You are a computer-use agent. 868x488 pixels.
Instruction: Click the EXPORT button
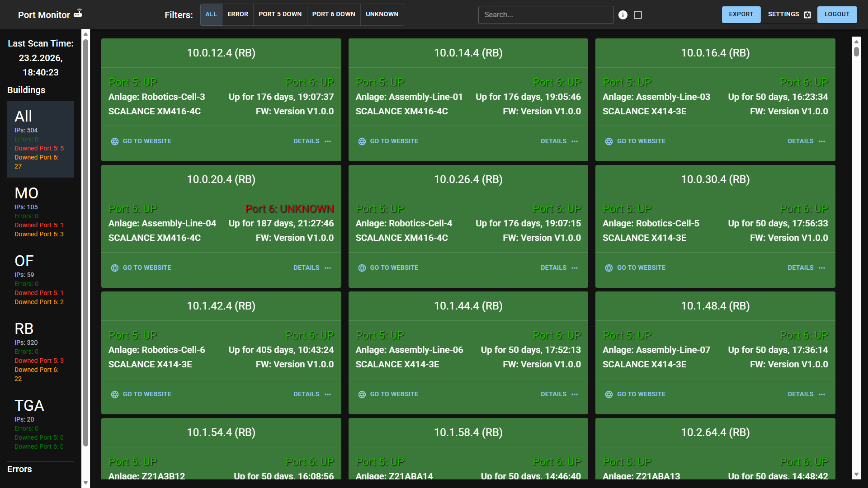point(741,14)
